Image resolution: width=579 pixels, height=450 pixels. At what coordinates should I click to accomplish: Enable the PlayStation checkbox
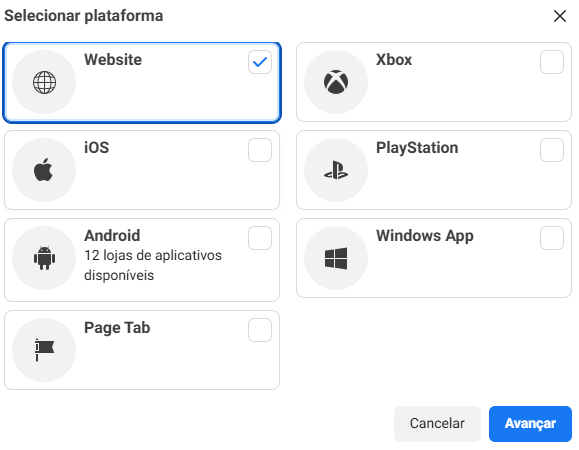tap(552, 150)
